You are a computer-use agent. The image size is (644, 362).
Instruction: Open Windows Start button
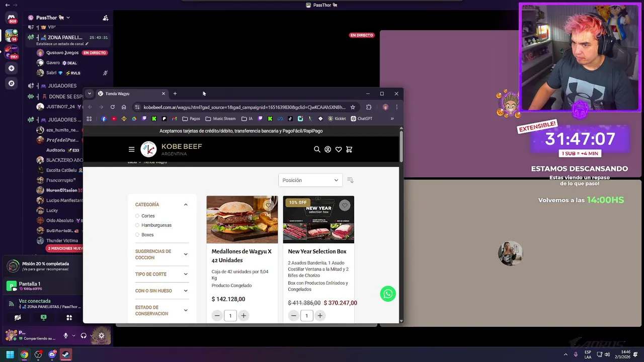tap(10, 354)
